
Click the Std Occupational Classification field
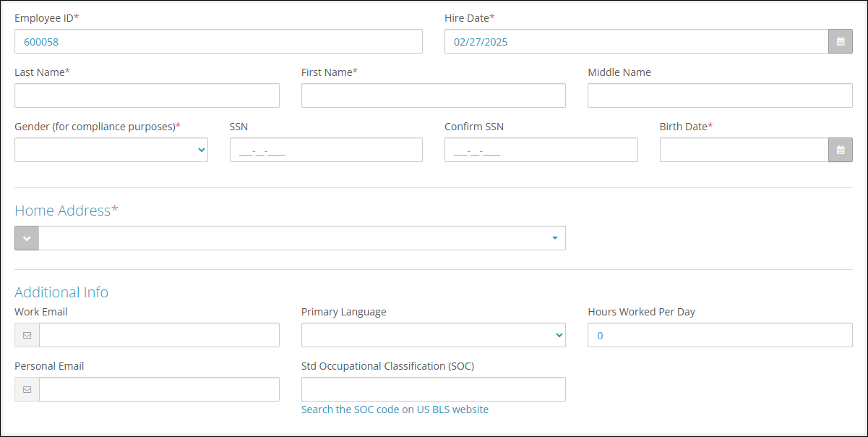(x=433, y=389)
